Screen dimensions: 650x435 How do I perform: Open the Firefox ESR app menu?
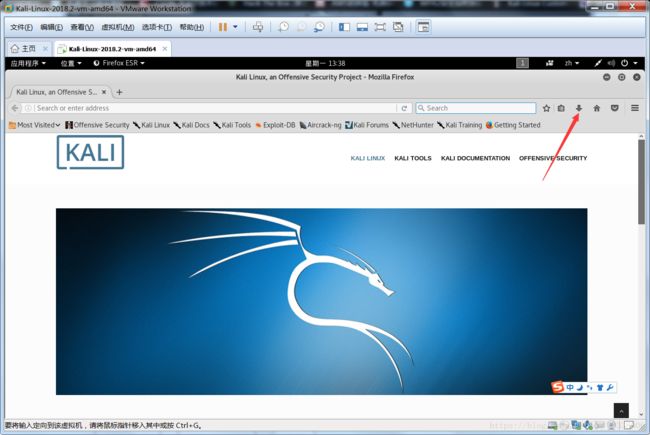[119, 63]
